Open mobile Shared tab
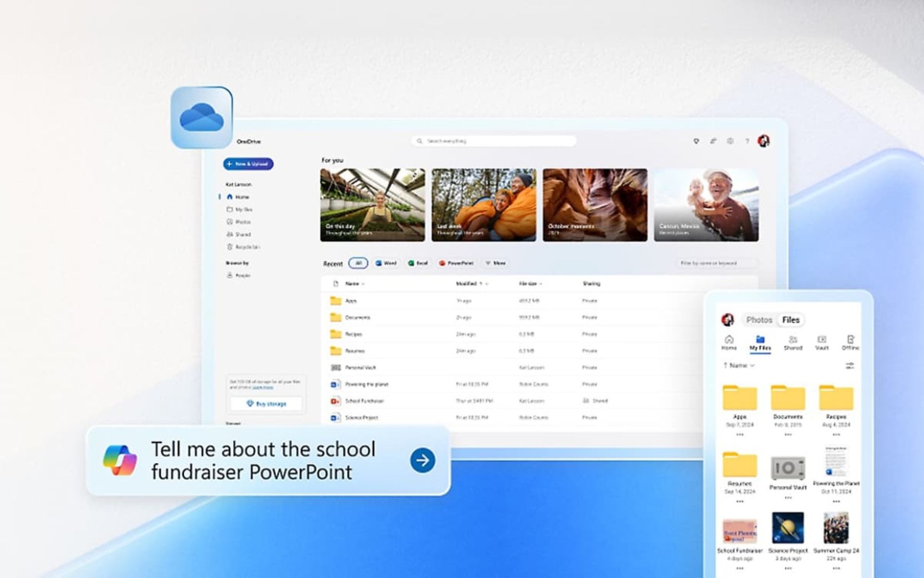The image size is (924, 578). tap(793, 343)
